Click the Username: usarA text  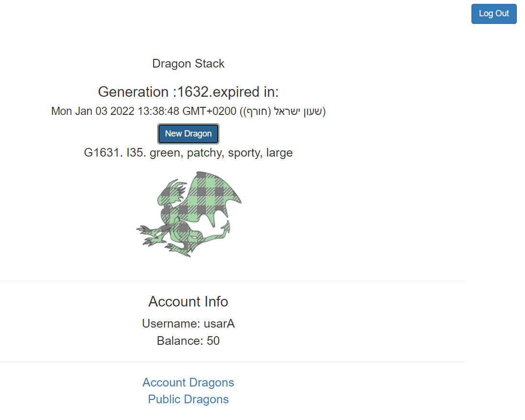click(x=188, y=324)
